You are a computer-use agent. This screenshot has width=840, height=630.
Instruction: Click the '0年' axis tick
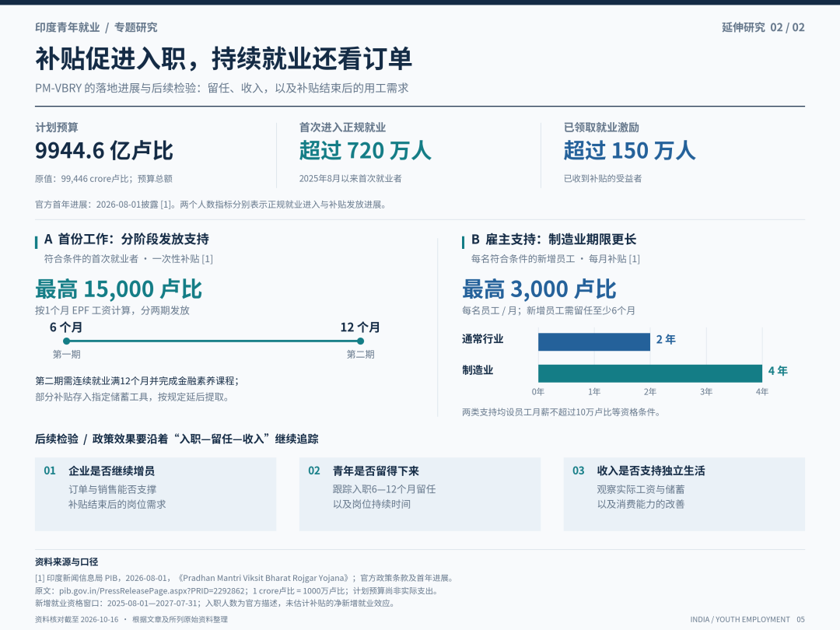tap(538, 392)
